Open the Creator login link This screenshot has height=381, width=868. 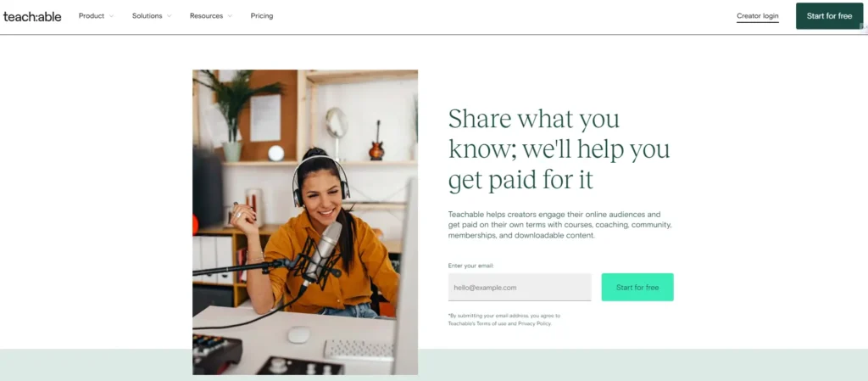[x=757, y=16]
